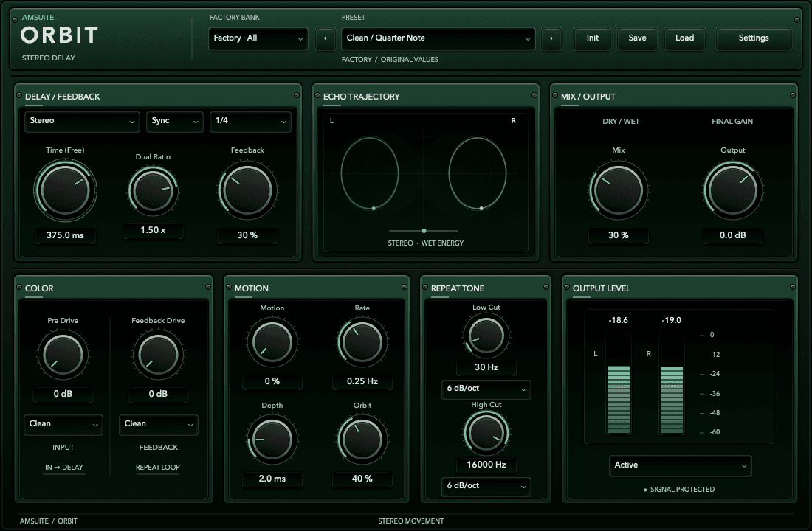
Task: Click the right channel level meter
Action: click(672, 383)
